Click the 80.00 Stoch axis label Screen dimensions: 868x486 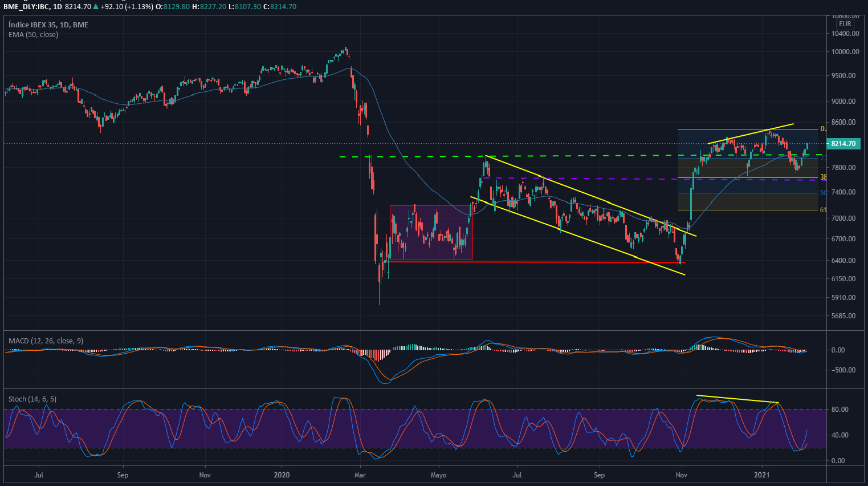pyautogui.click(x=840, y=410)
